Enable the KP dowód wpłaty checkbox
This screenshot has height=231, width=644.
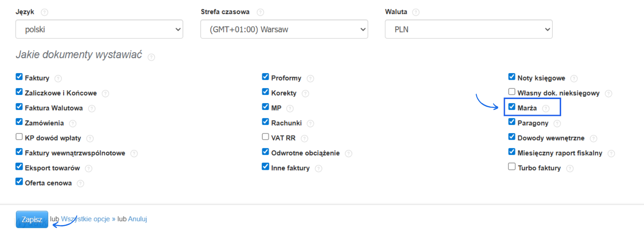[19, 137]
